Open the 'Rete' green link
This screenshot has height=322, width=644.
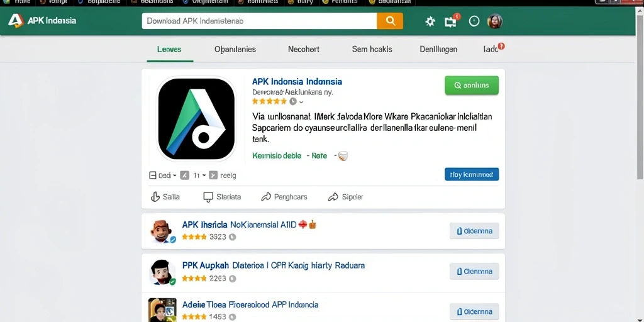coord(319,156)
